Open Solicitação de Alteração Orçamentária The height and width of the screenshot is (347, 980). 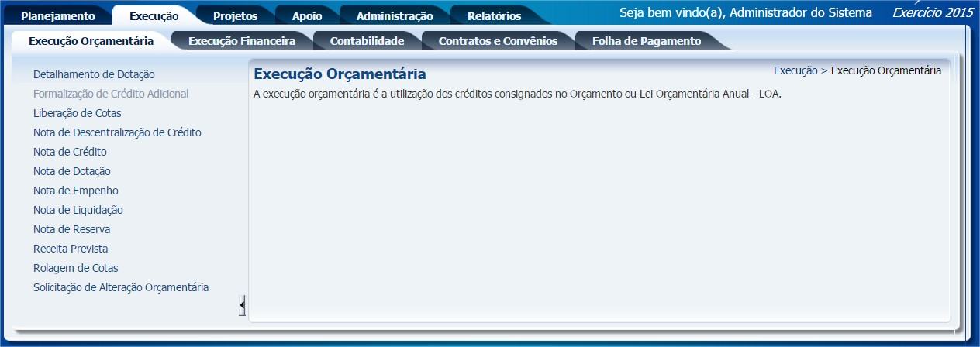[121, 287]
